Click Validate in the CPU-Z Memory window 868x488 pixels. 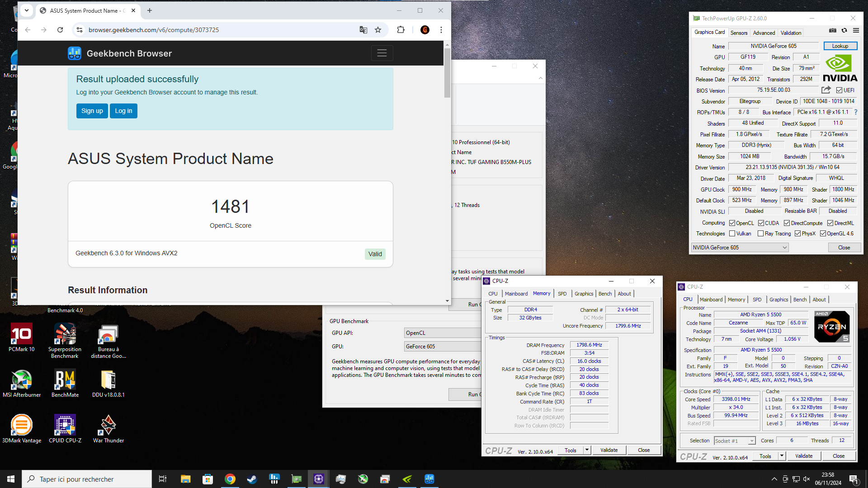[x=609, y=450]
